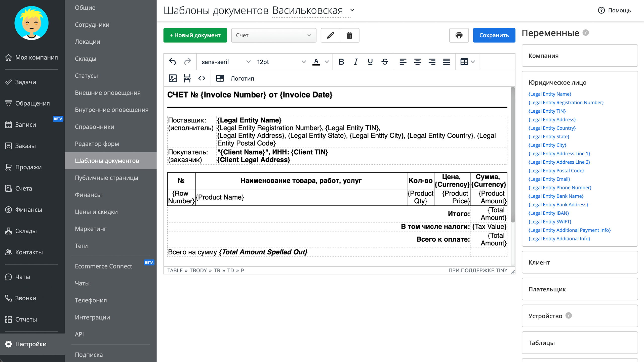Open text color picker arrow

[x=327, y=62]
